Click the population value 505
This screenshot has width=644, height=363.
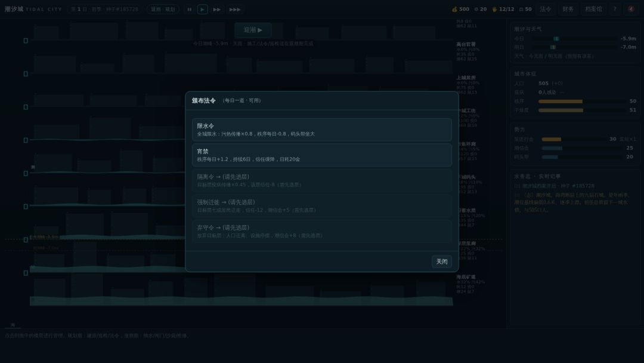pos(543,84)
